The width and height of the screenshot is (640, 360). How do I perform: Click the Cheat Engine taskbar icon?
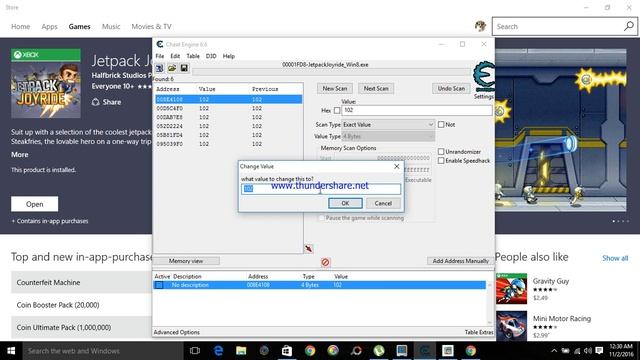(424, 351)
